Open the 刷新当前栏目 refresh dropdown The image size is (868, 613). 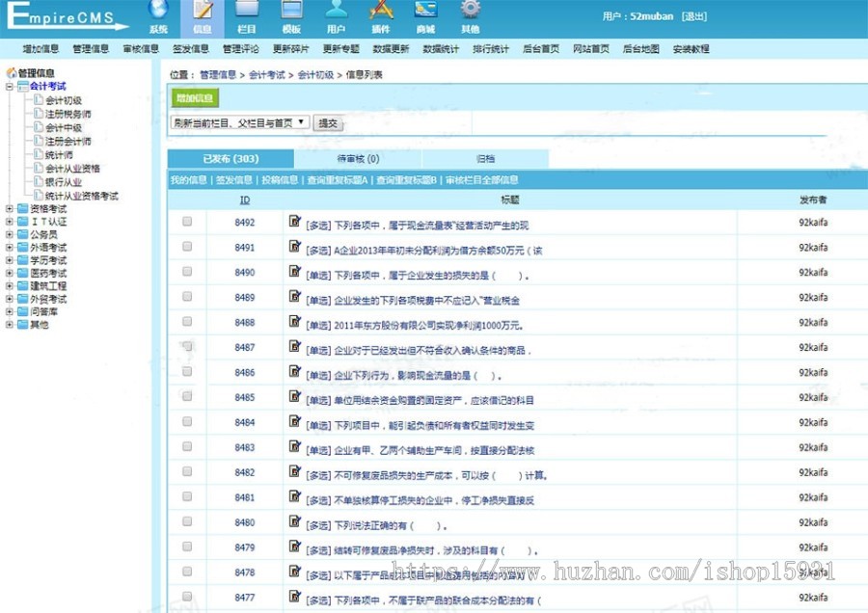pos(240,122)
